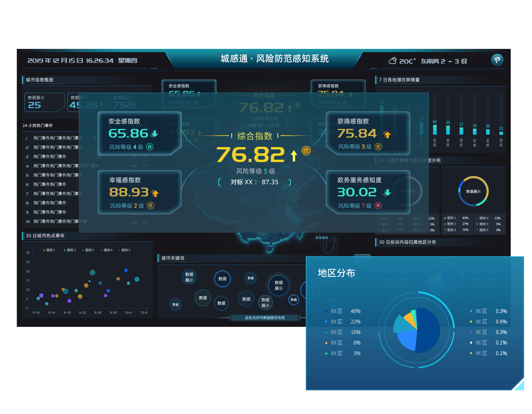Screen dimensions: 532x414
Task: Click the bar labeled 40
Action: (435, 130)
